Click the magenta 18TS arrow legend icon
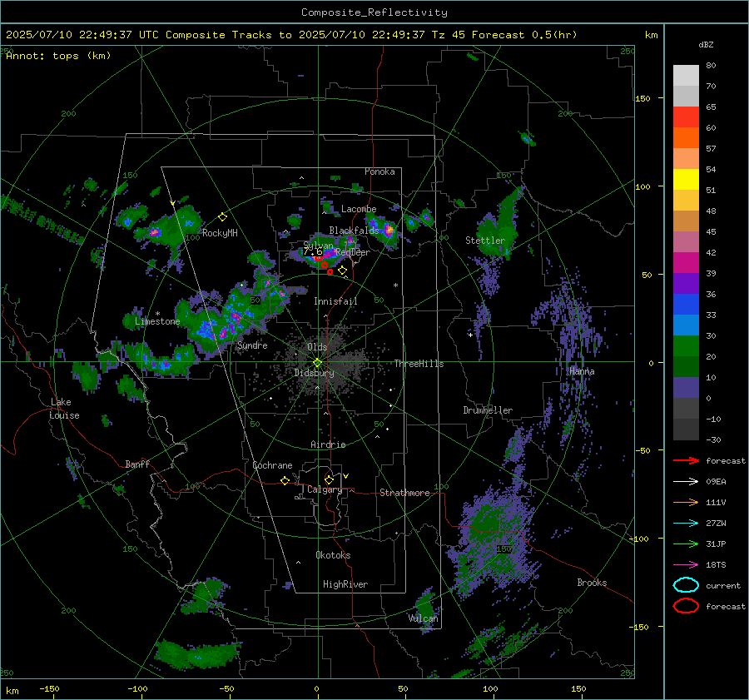749x700 pixels. click(x=686, y=565)
